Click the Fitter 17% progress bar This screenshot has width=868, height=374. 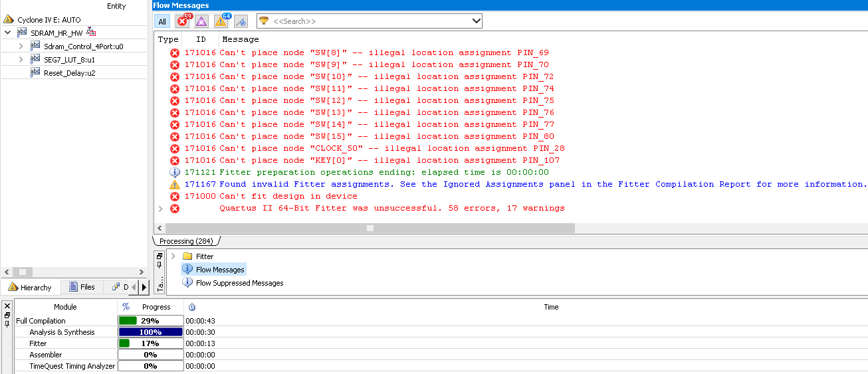[x=150, y=343]
